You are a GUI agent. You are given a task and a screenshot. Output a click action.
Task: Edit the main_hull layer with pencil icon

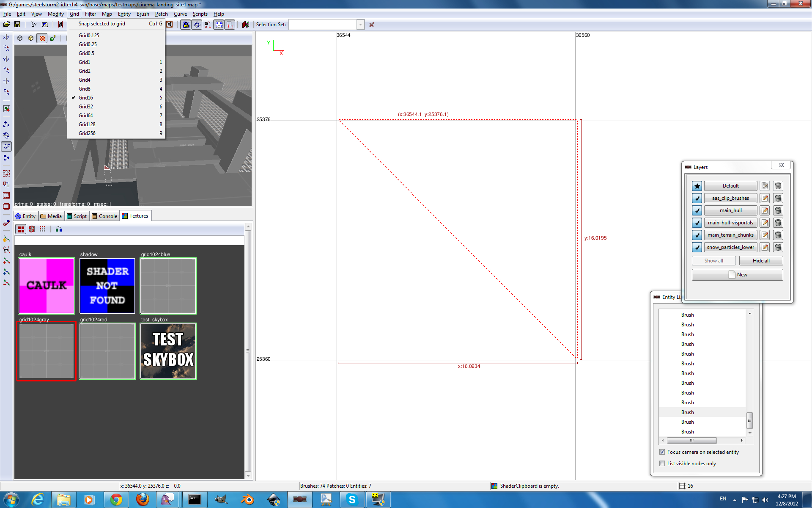click(x=764, y=210)
